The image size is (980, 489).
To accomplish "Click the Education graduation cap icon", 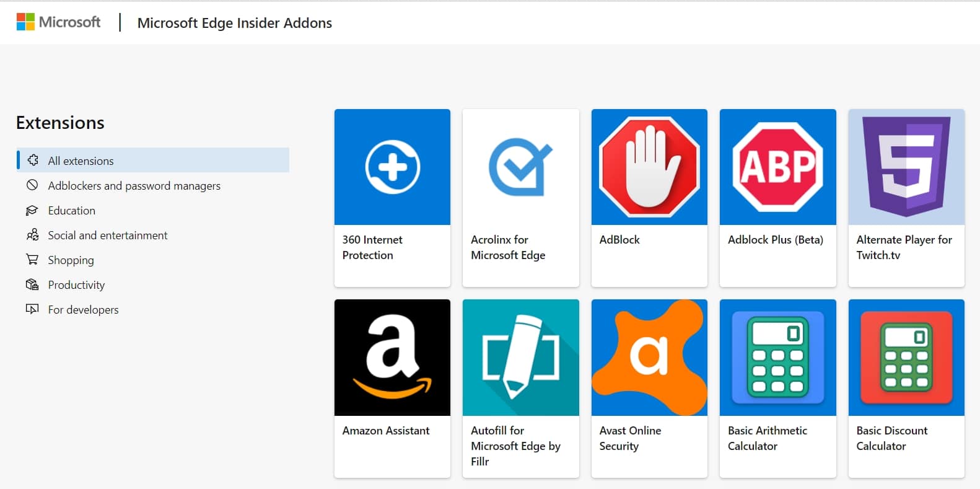I will pos(32,210).
